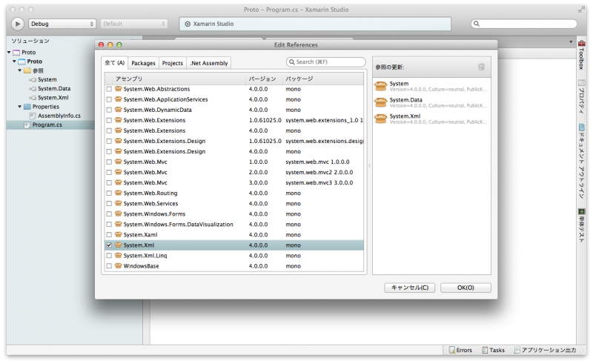
Task: Collapse the bold Proto project node
Action: (14, 62)
